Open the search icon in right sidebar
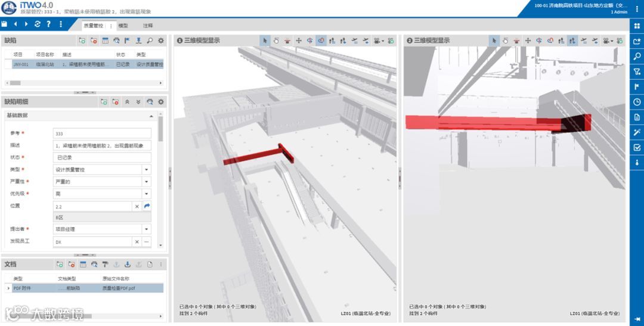The image size is (644, 326). [x=637, y=57]
